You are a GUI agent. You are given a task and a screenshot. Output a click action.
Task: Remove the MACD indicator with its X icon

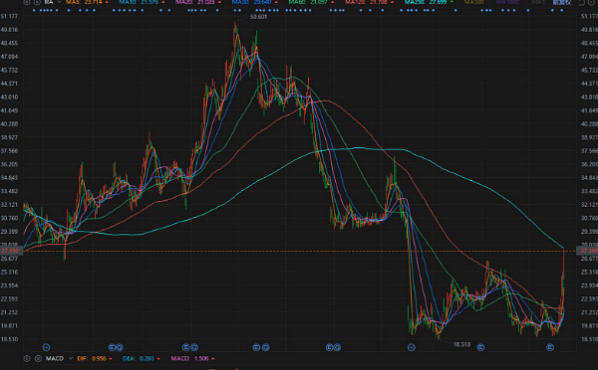38,359
